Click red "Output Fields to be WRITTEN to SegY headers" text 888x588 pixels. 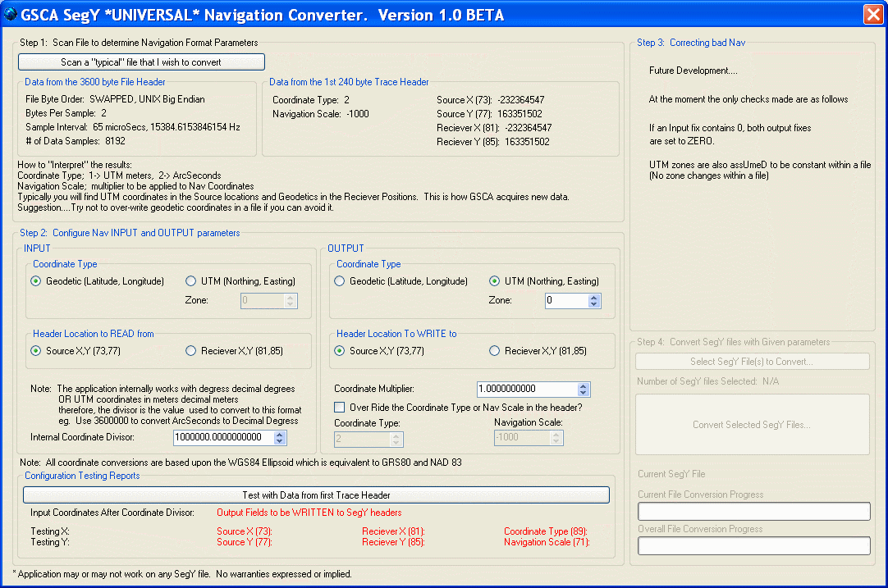click(x=309, y=513)
